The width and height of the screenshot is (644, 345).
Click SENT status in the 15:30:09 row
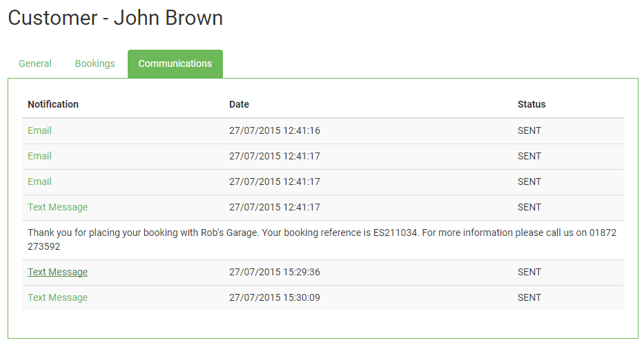(x=529, y=297)
